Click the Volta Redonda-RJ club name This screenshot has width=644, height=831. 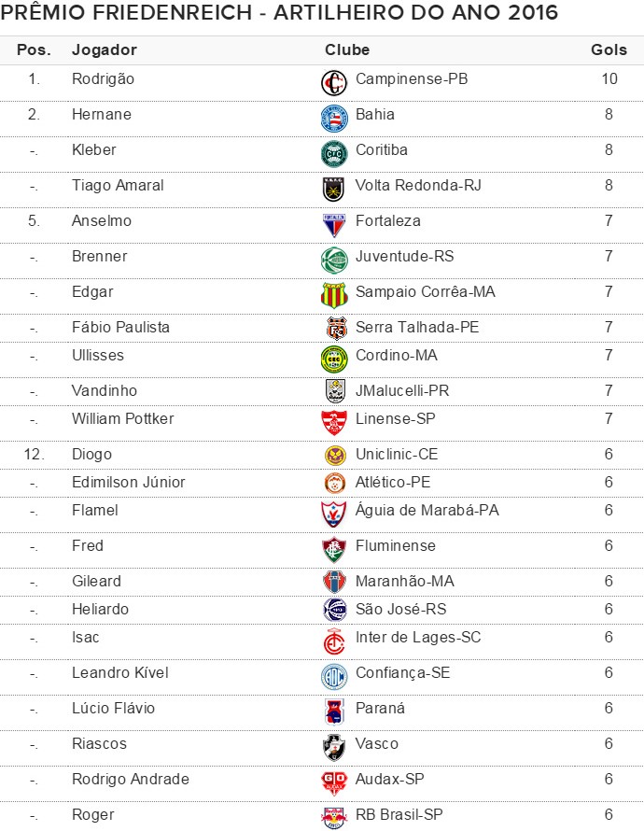click(418, 185)
